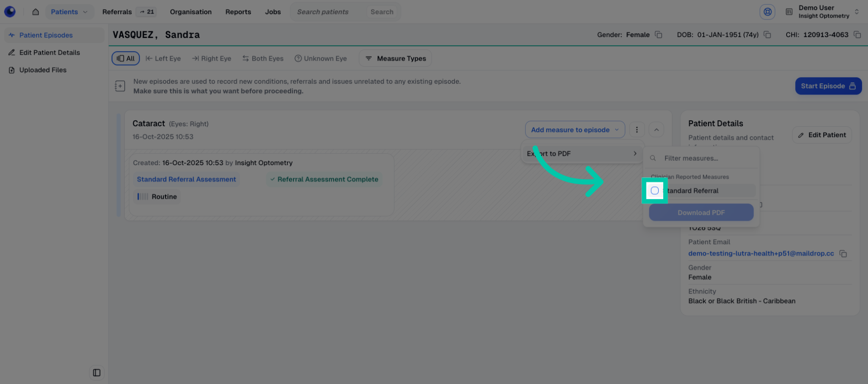
Task: Select the All eyes filter
Action: [x=126, y=58]
